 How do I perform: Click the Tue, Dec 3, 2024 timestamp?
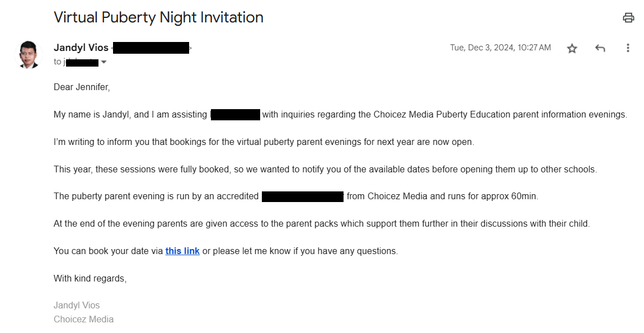(x=500, y=48)
